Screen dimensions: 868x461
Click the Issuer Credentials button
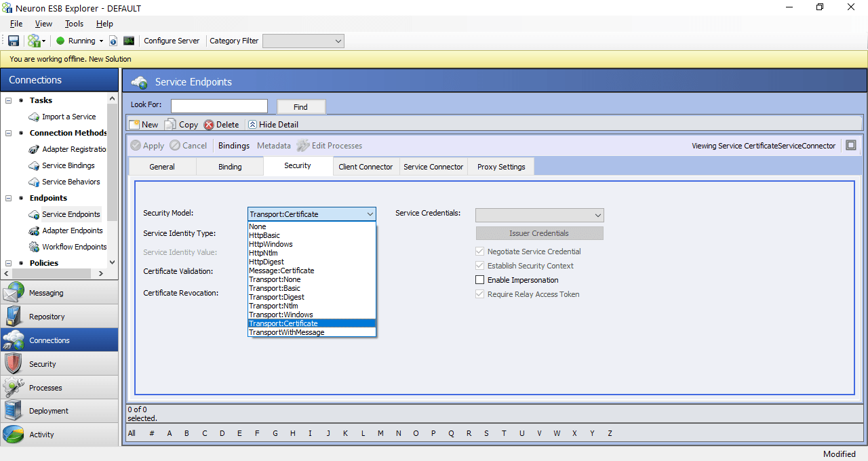click(540, 233)
